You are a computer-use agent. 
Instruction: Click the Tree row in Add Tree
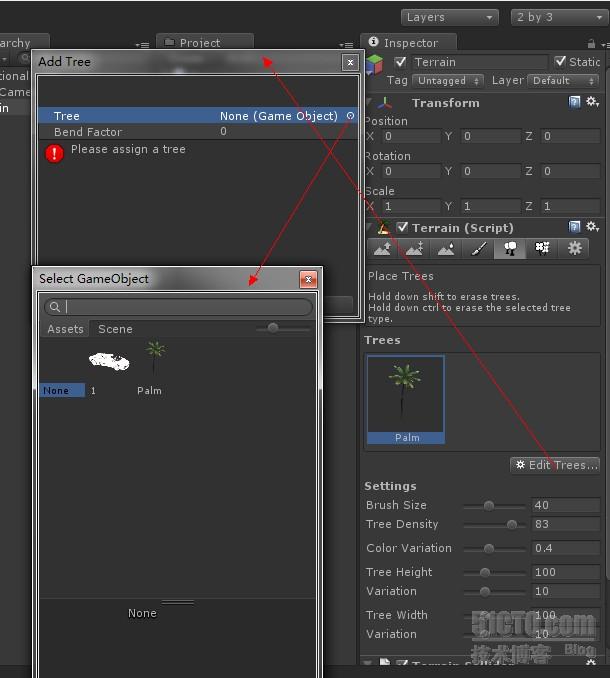[x=198, y=115]
